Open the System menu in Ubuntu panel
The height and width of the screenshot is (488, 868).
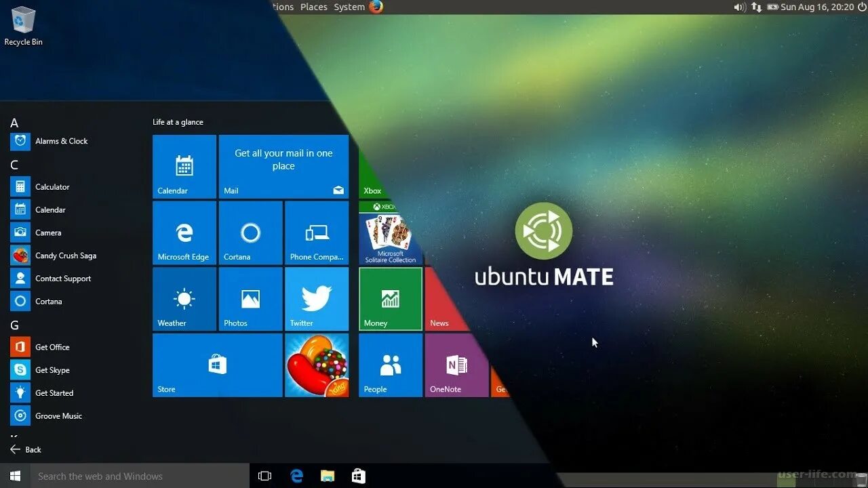click(349, 7)
